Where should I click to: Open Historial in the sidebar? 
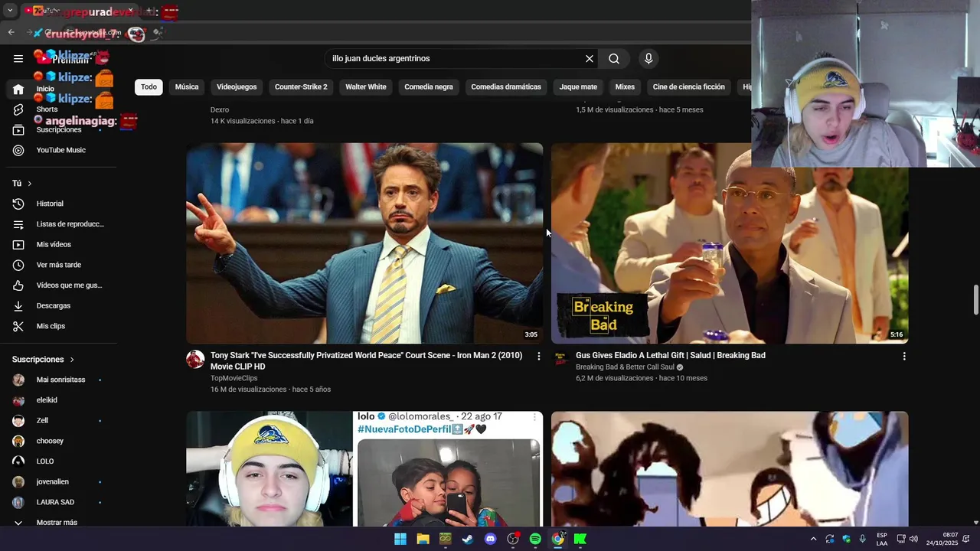coord(50,204)
